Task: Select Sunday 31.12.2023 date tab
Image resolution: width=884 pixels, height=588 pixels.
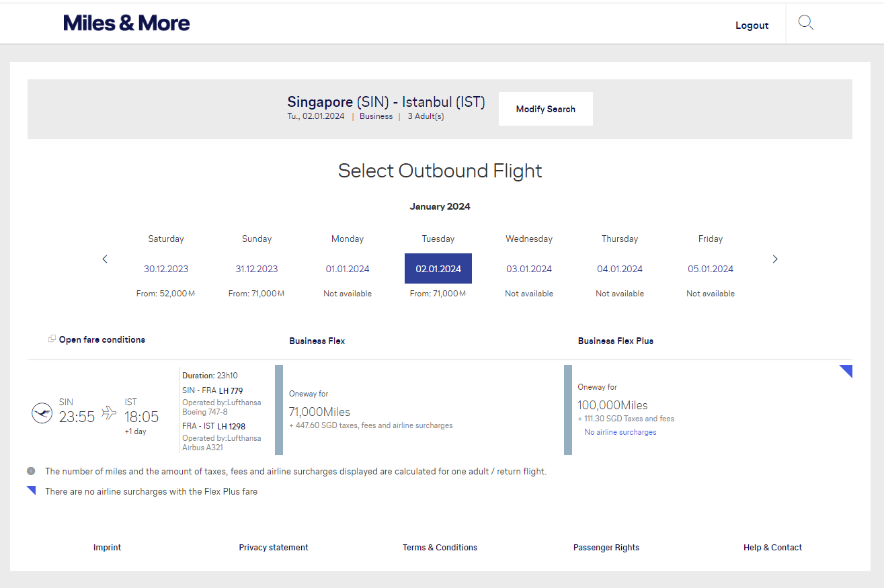Action: click(257, 269)
